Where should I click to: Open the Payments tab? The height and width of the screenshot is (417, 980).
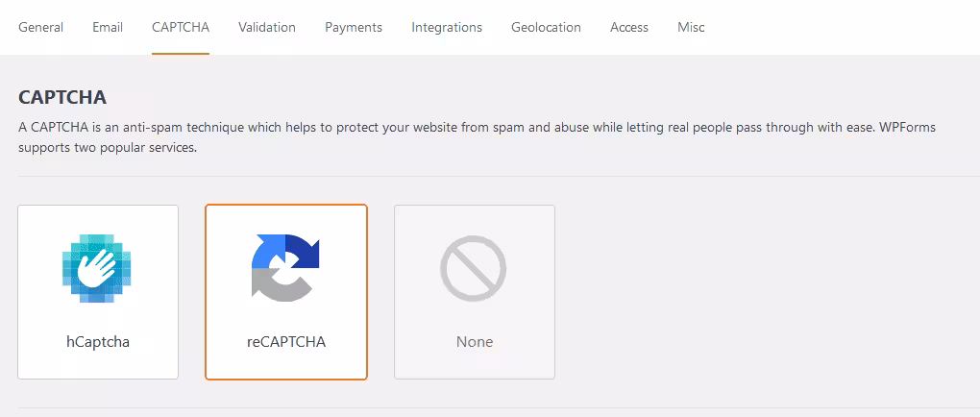[x=354, y=28]
